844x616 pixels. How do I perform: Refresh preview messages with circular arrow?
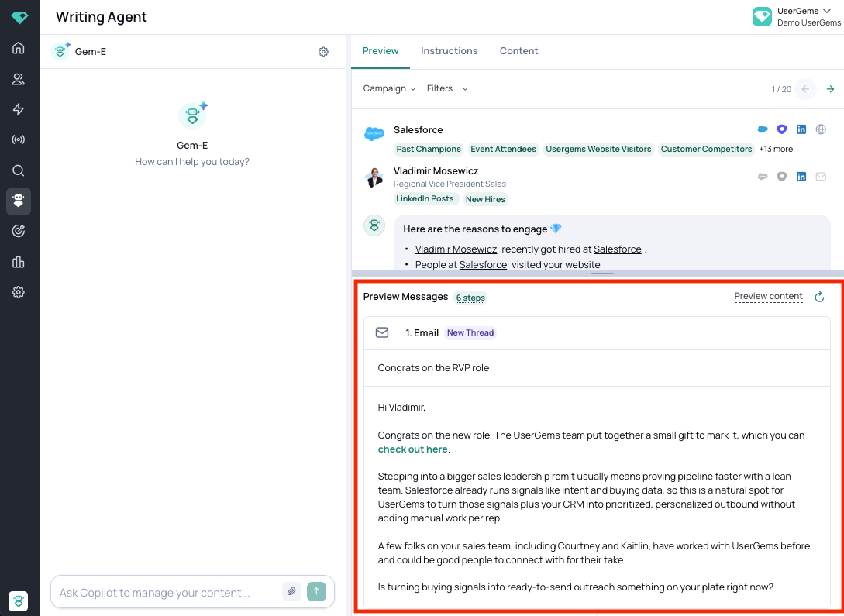[x=819, y=297]
